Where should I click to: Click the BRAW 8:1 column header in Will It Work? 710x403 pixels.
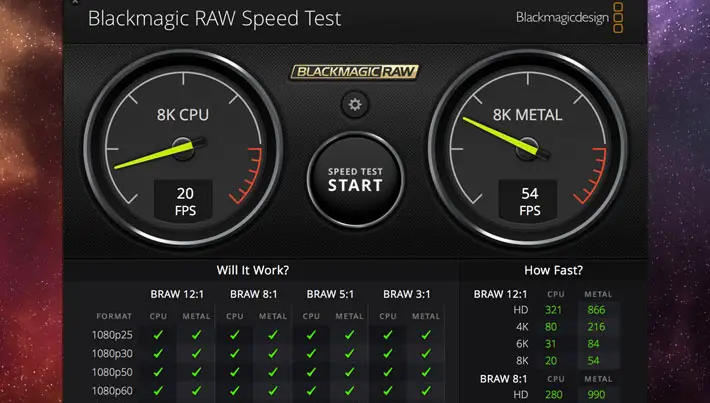[x=254, y=294]
